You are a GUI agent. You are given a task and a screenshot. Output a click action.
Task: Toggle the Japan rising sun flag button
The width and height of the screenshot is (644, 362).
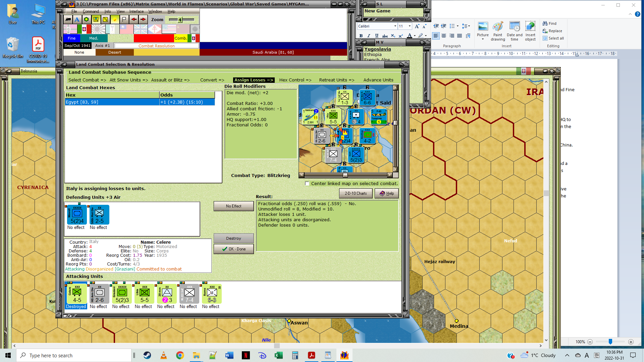pos(98,29)
